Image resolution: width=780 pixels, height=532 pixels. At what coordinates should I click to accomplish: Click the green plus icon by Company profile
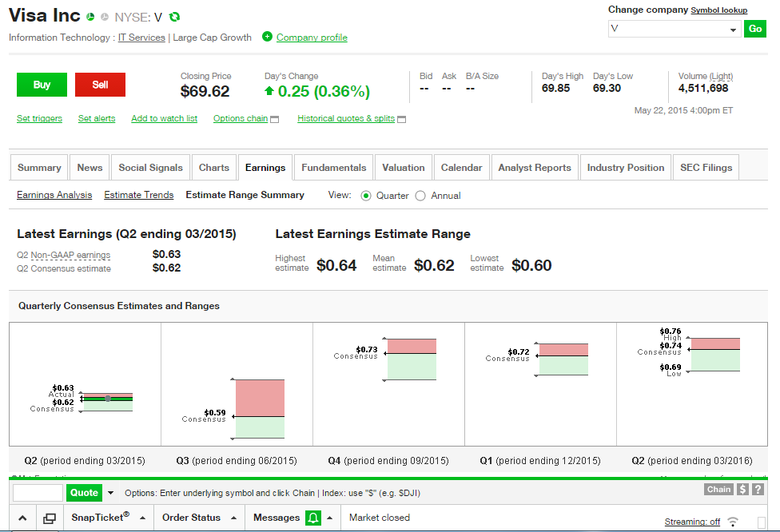click(267, 36)
